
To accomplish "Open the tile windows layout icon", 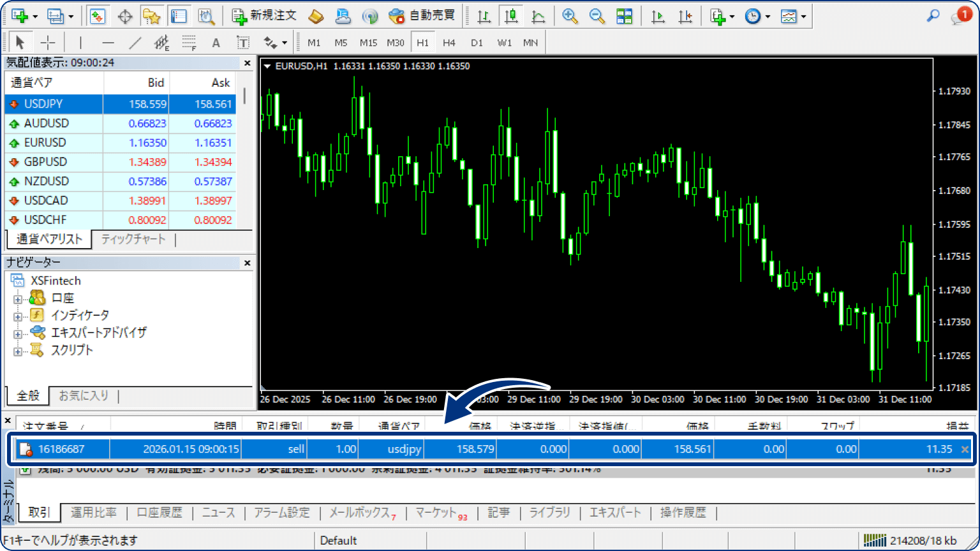I will coord(624,17).
